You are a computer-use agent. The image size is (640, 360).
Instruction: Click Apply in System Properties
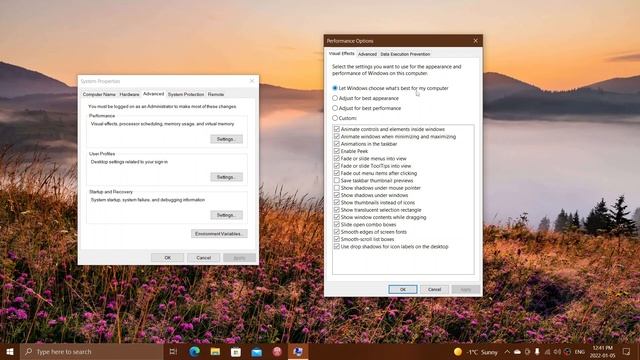point(239,258)
